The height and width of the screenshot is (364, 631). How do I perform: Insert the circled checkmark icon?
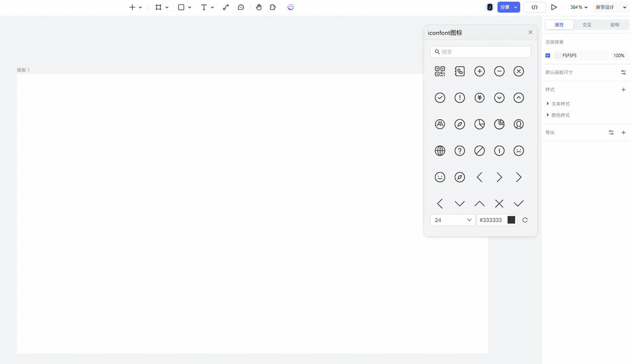440,98
